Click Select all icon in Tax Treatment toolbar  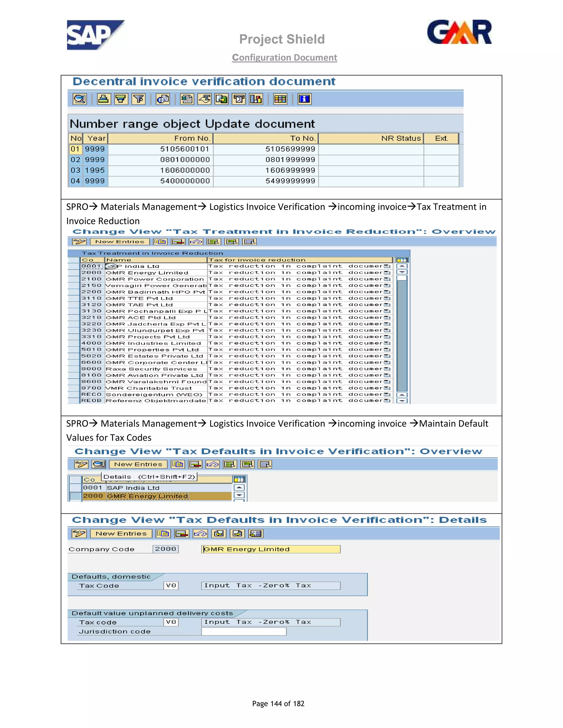point(214,242)
